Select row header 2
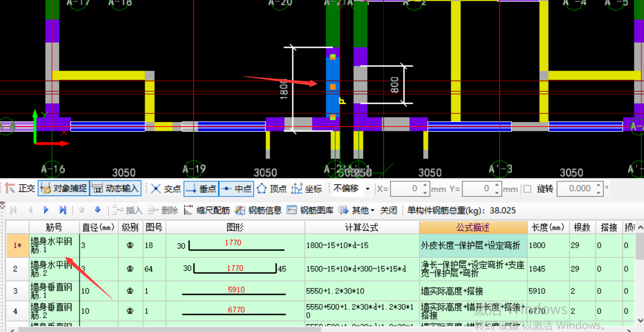The height and width of the screenshot is (332, 644). coord(18,269)
